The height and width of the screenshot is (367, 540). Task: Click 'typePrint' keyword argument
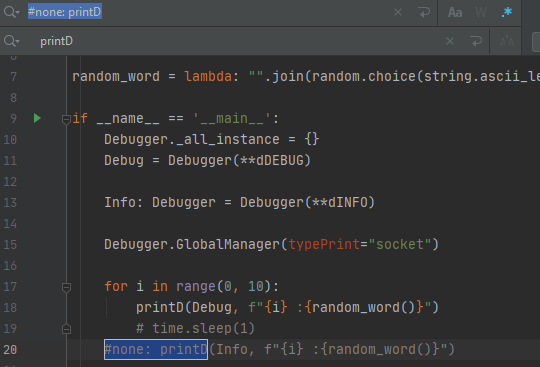[x=324, y=244]
